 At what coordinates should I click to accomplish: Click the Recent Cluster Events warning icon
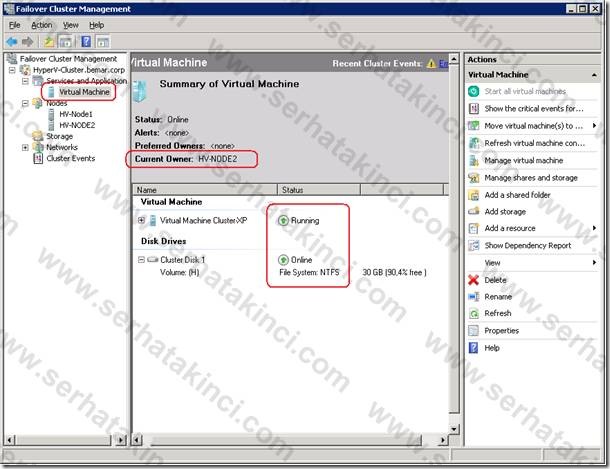tap(431, 63)
